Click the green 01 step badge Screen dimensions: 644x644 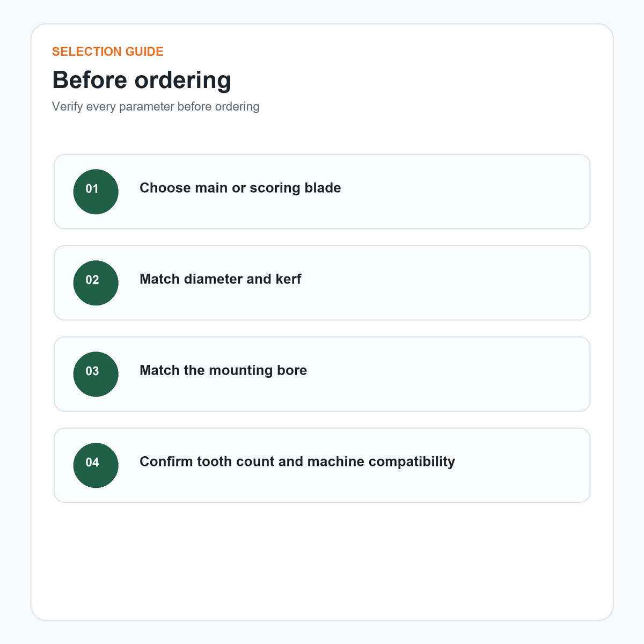tap(96, 192)
